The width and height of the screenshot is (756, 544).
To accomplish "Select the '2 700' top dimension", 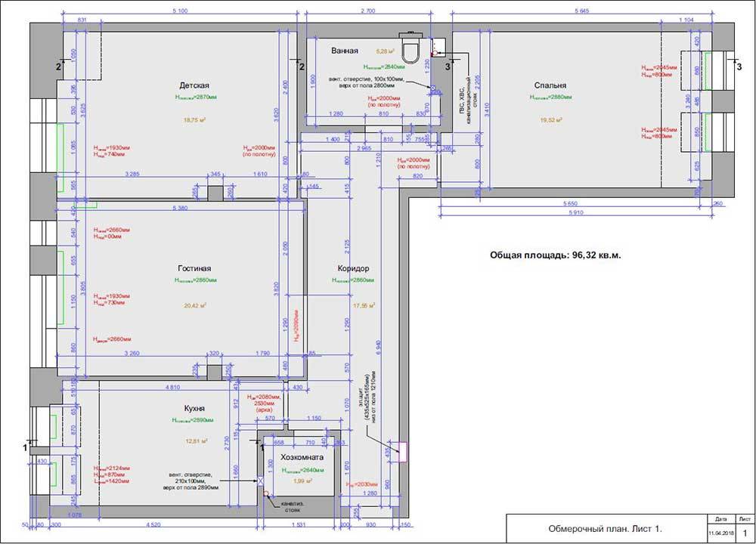I will (x=368, y=11).
